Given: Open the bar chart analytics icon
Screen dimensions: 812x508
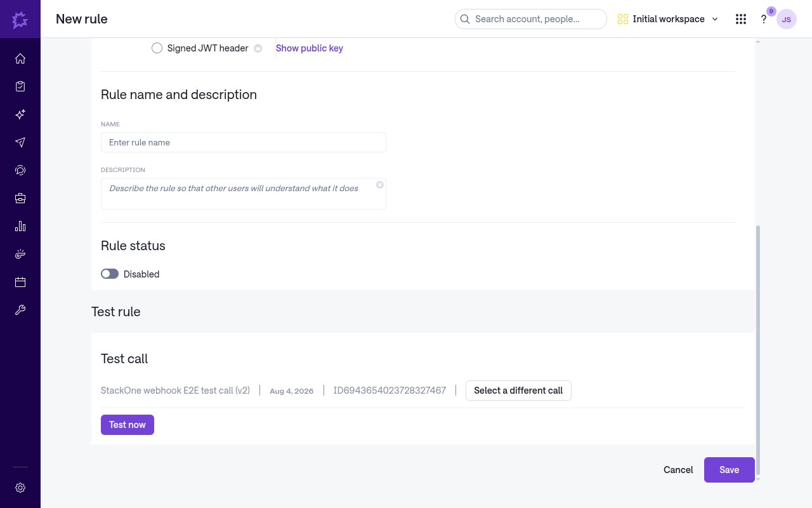Looking at the screenshot, I should pos(20,226).
